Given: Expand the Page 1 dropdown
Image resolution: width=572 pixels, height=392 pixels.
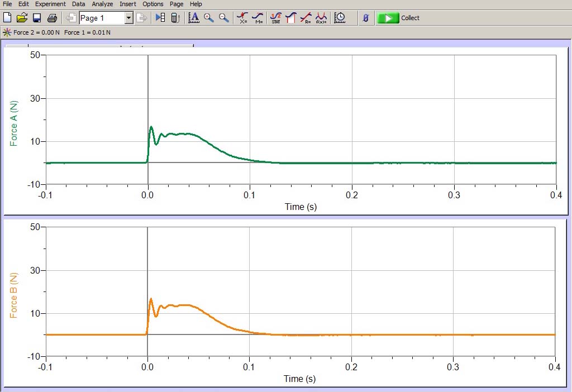Looking at the screenshot, I should [x=128, y=18].
